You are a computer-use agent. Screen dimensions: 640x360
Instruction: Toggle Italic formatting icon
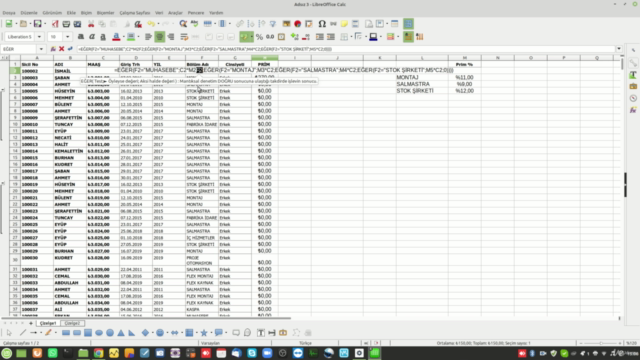click(92, 37)
